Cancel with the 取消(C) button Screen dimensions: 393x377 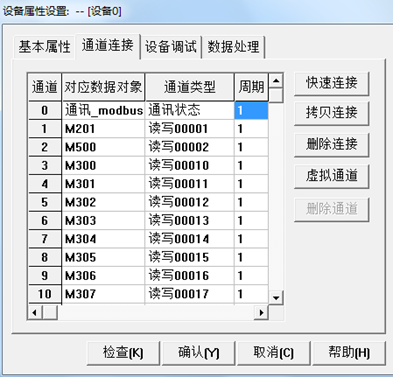tap(274, 353)
